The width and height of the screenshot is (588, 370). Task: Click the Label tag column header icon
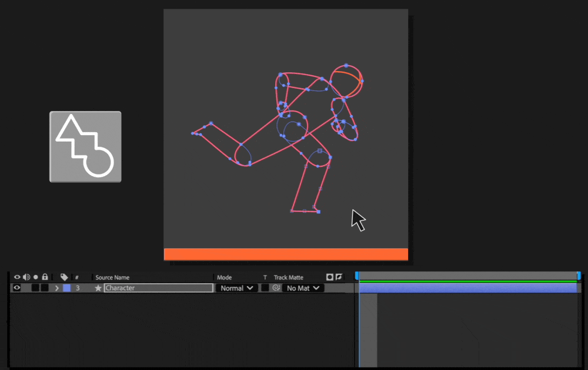coord(64,277)
